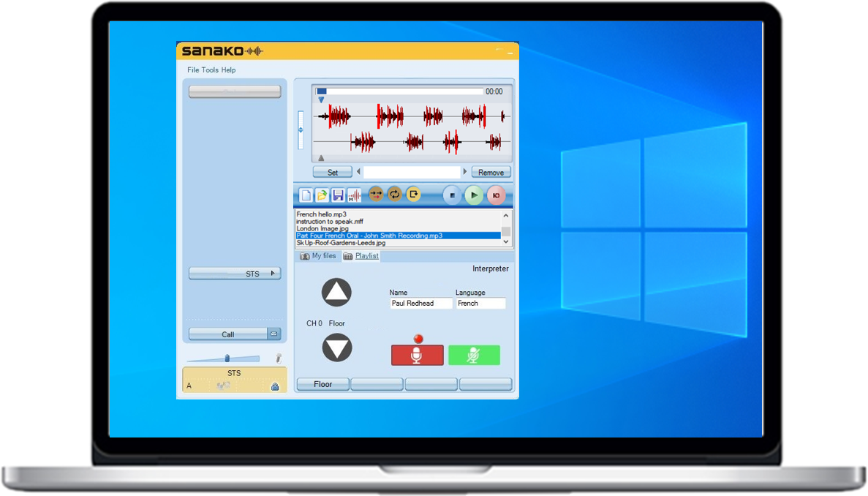The height and width of the screenshot is (496, 868).
Task: Toggle the padlock icon in STS panel
Action: coord(275,386)
